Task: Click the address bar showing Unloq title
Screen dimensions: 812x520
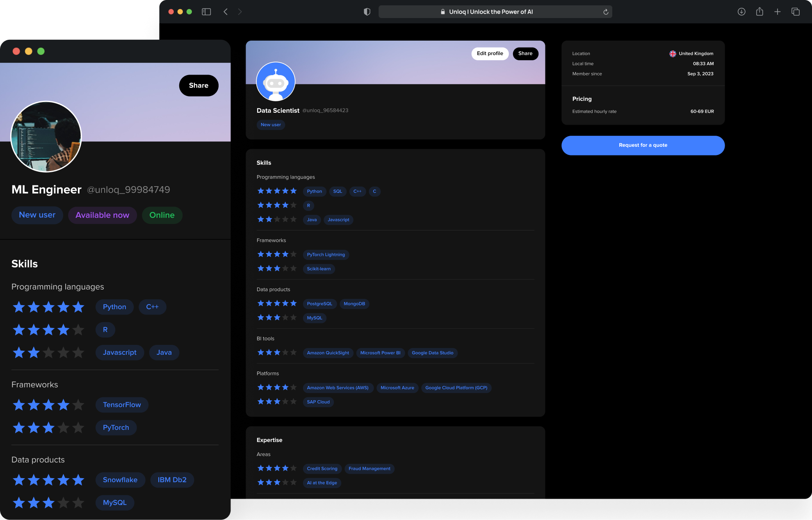Action: 490,12
